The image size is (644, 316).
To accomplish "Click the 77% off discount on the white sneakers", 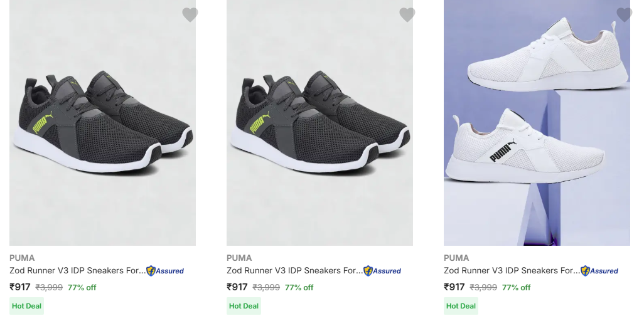I will 516,288.
